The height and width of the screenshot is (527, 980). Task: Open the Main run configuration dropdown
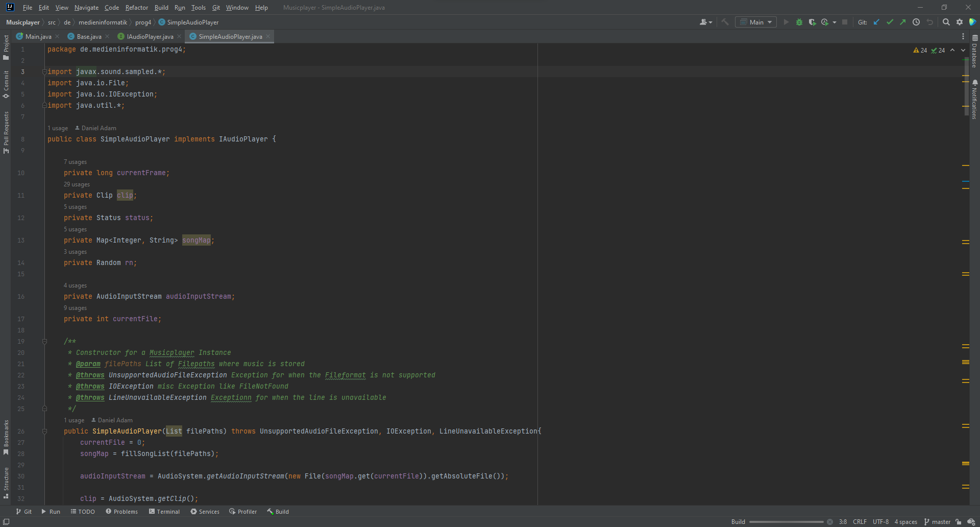pyautogui.click(x=756, y=22)
